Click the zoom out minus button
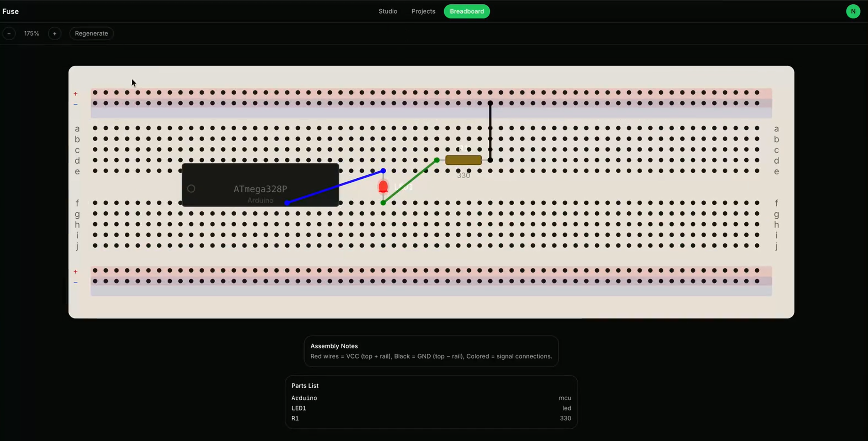Image resolution: width=868 pixels, height=441 pixels. point(9,33)
